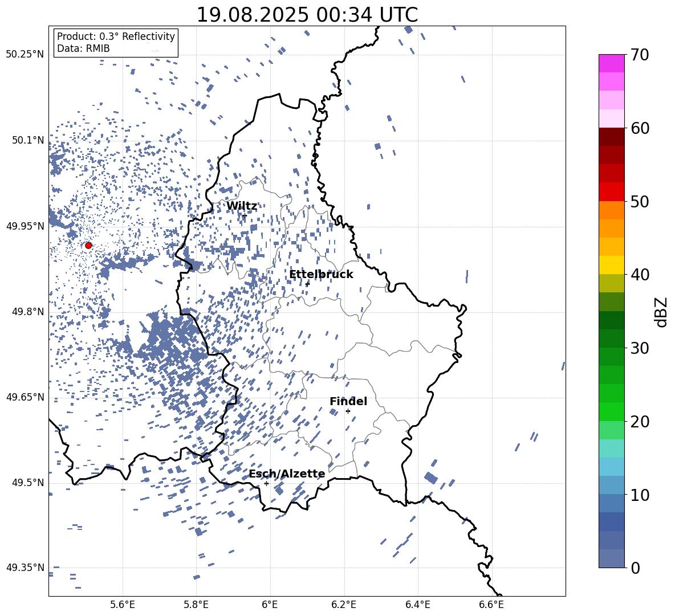Click the 49.8°N latitude label
Screen dimensions: 675x616
click(x=28, y=312)
